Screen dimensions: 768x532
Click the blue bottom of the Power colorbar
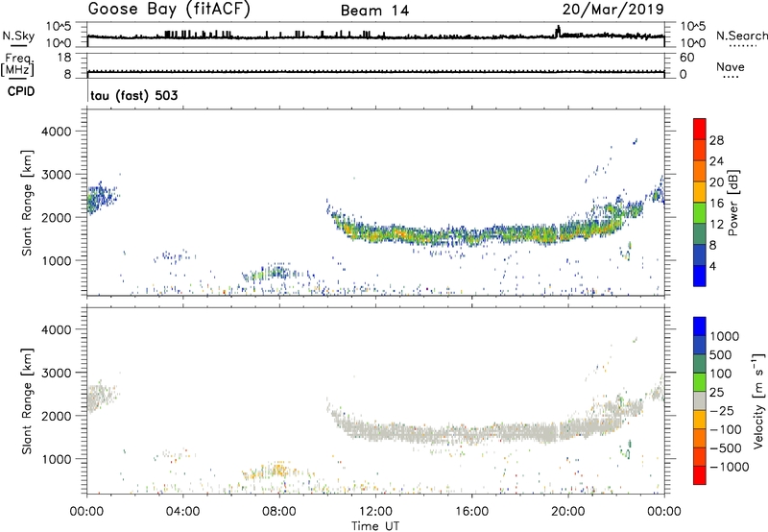point(700,277)
